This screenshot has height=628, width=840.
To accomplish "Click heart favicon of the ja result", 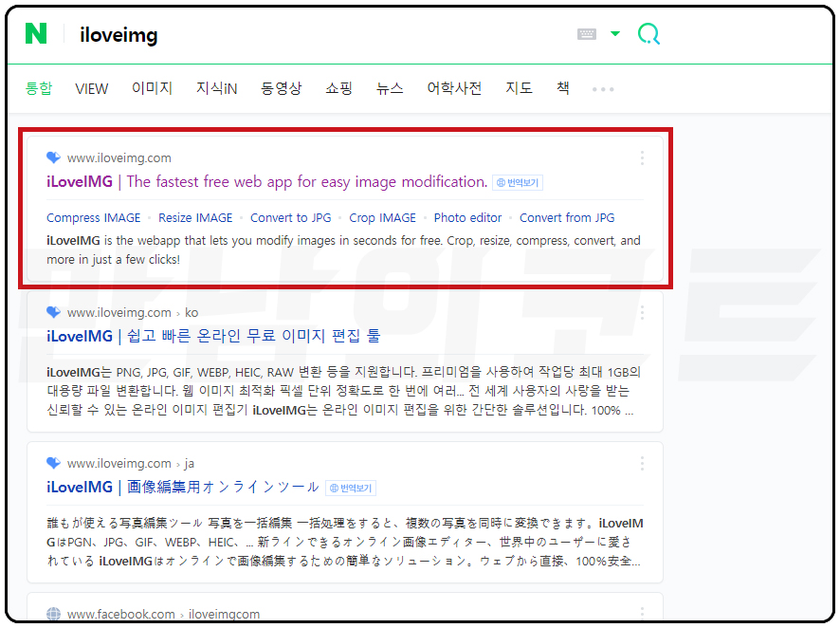I will [54, 463].
